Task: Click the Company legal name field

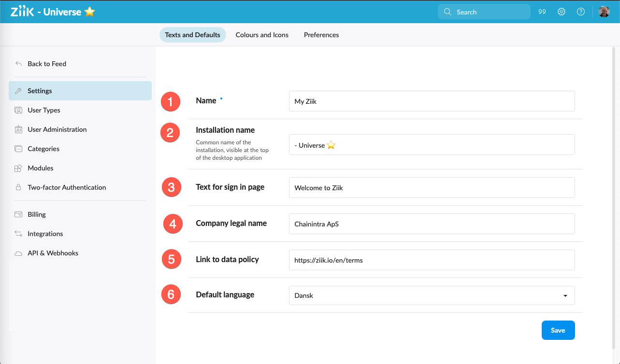Action: coord(432,224)
